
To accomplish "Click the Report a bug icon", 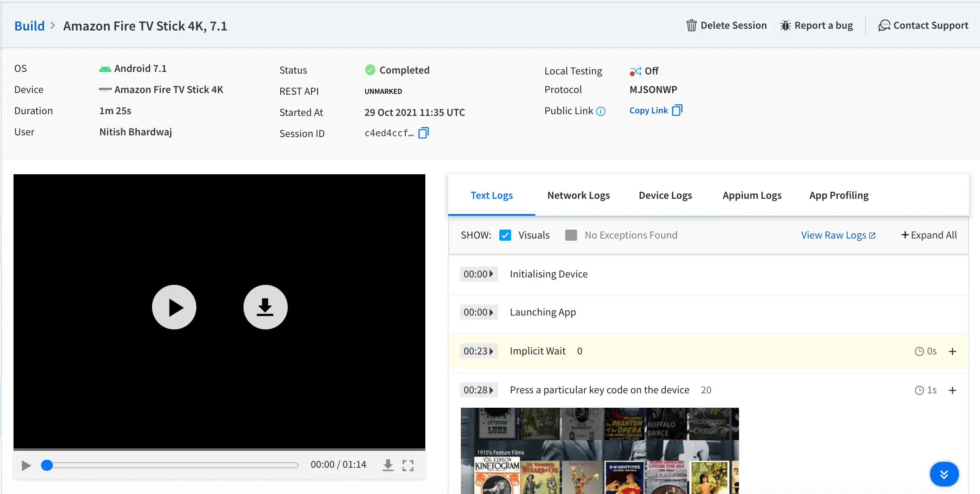I will pyautogui.click(x=785, y=26).
